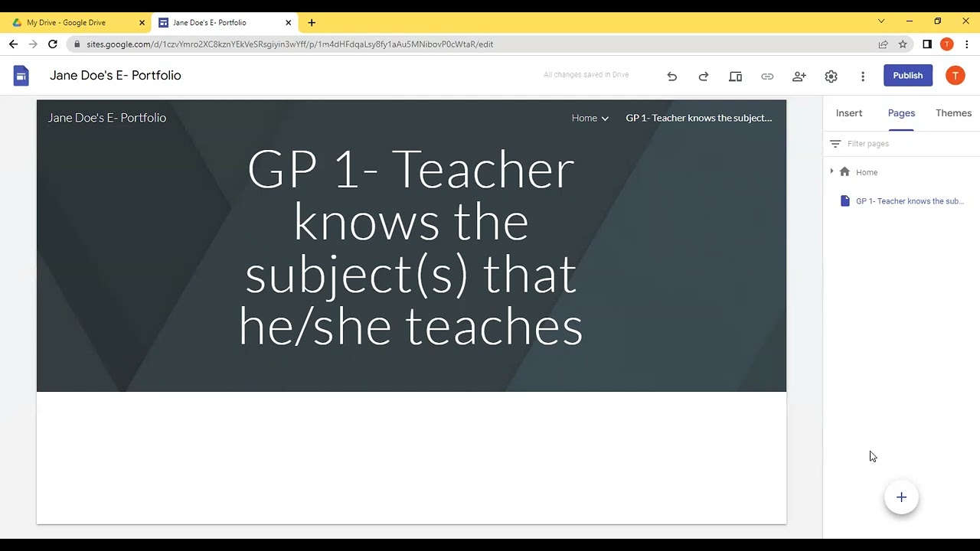Close the Jane Doe's E- Portfolio tab
The height and width of the screenshot is (551, 980).
click(289, 23)
